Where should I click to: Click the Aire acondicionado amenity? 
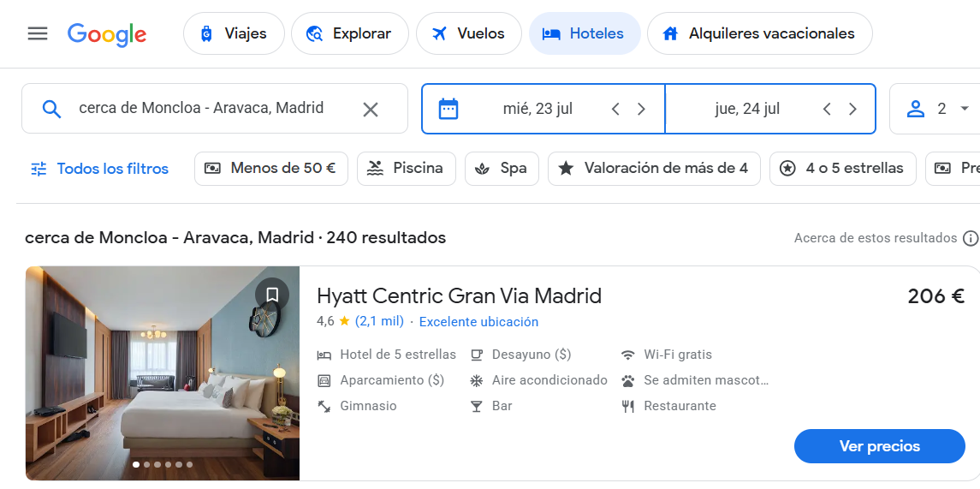538,381
